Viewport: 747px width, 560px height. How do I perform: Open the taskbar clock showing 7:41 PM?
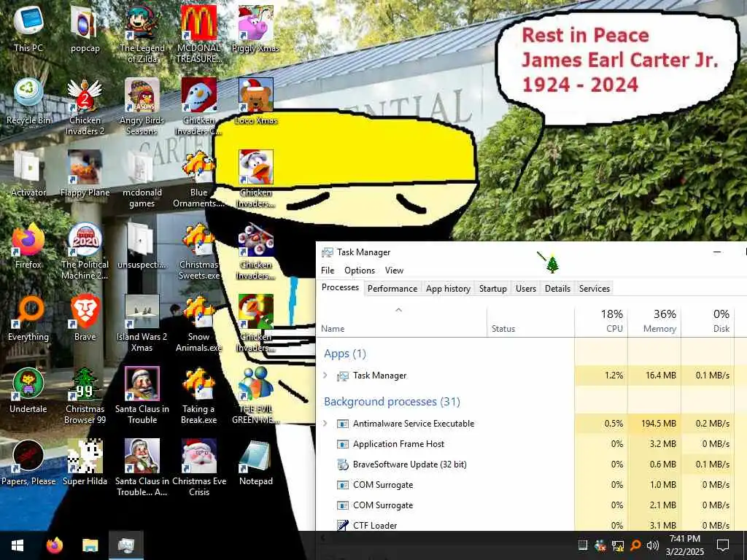[684, 545]
